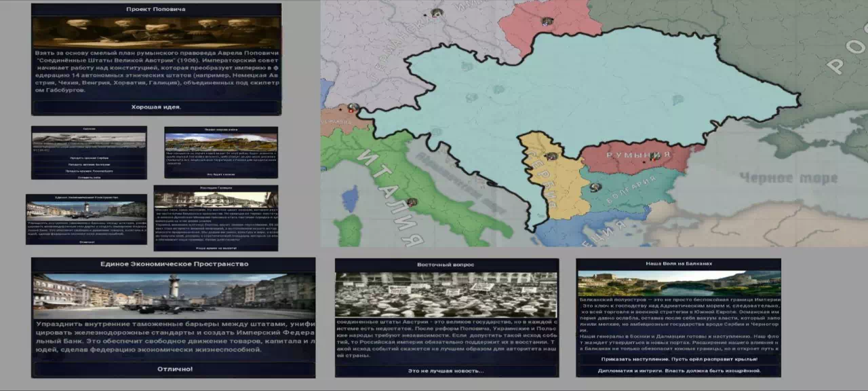Click the unit marker on Serbia

(x=551, y=156)
